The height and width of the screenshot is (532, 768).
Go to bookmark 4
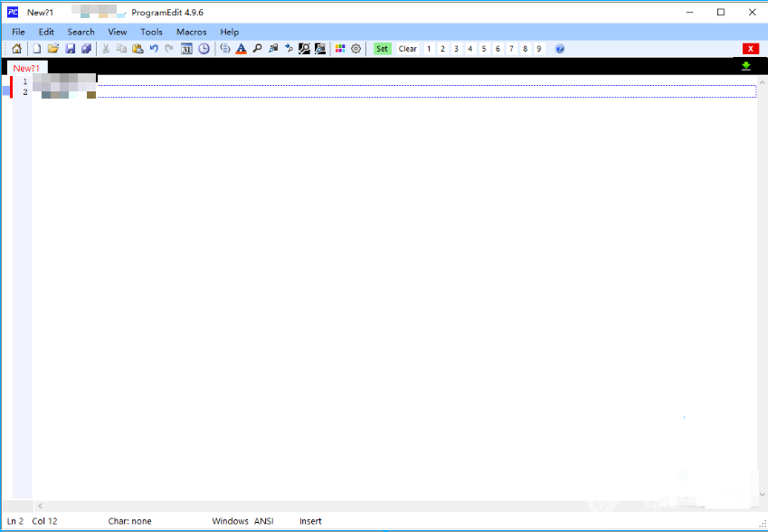pyautogui.click(x=470, y=49)
